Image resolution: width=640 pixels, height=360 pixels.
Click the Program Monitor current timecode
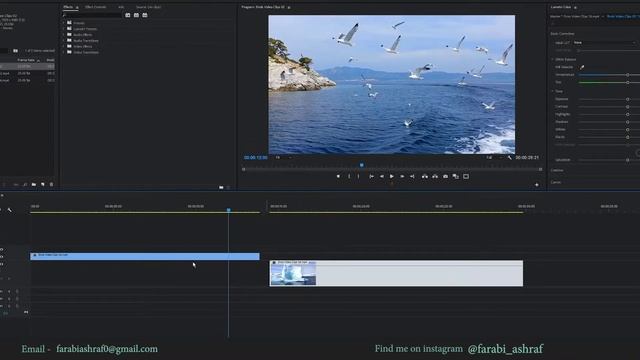[x=256, y=158]
